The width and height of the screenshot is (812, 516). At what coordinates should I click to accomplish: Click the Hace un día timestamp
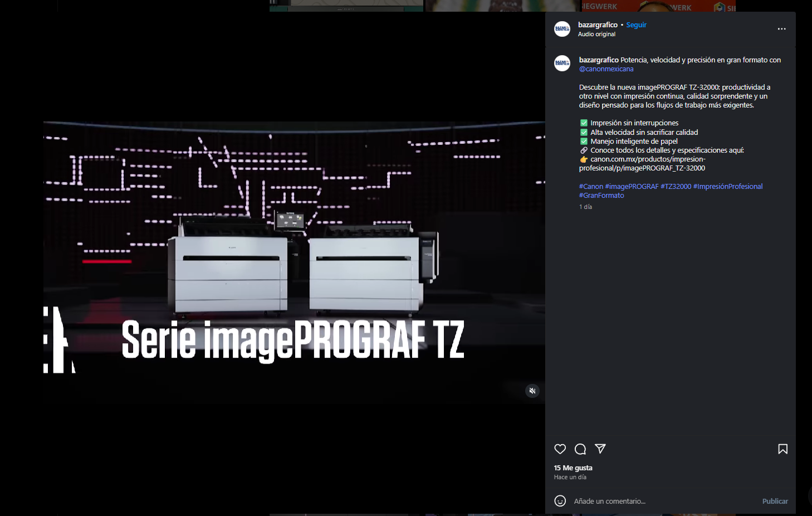570,477
